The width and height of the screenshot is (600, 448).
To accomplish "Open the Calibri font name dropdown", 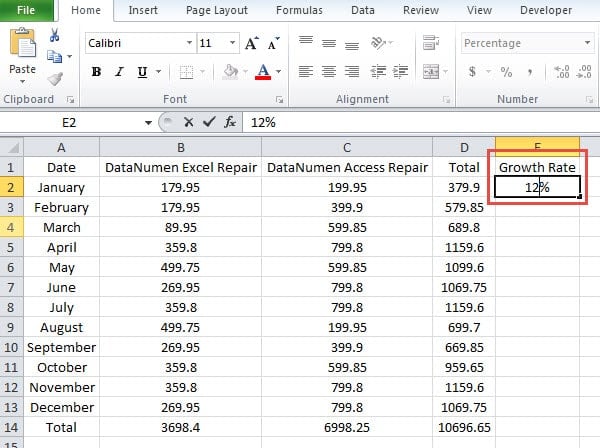I will [x=189, y=43].
